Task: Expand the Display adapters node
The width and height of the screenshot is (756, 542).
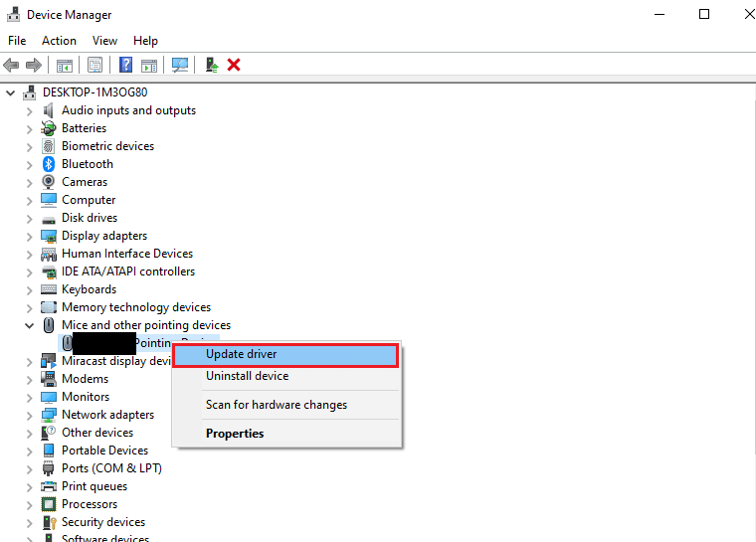Action: tap(29, 237)
